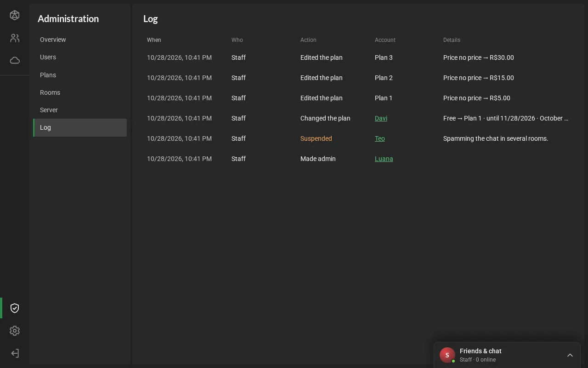Open the Overview admin section
Viewport: 588px width, 368px height.
click(x=80, y=40)
